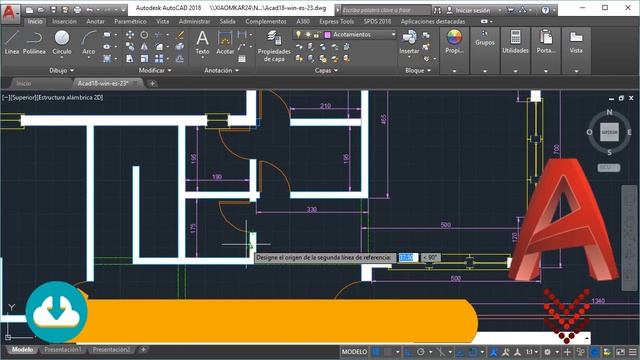Click the table icon in Anotación
Image resolution: width=640 pixels, height=360 pixels.
tap(242, 59)
